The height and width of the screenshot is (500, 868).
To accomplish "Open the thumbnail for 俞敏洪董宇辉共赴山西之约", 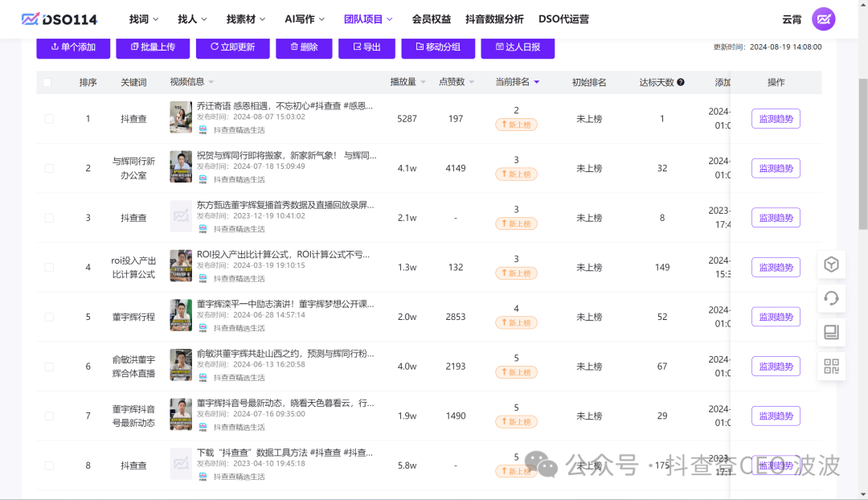I will 181,364.
